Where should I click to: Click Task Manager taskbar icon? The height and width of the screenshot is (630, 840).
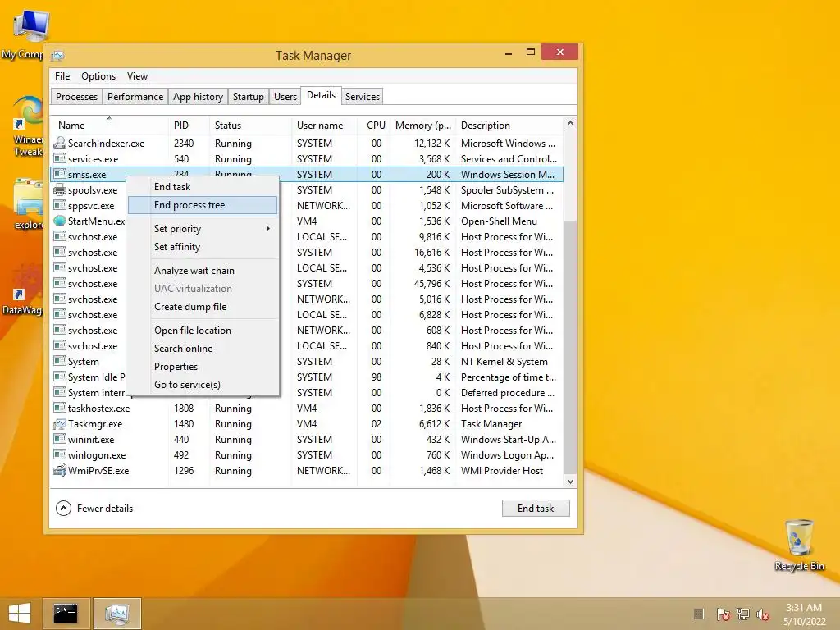[x=116, y=614]
